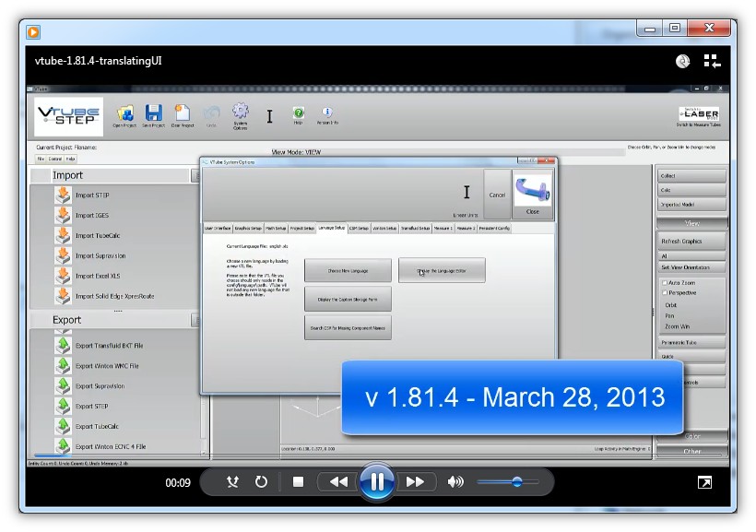Turn on shuffle in the player

pyautogui.click(x=233, y=482)
